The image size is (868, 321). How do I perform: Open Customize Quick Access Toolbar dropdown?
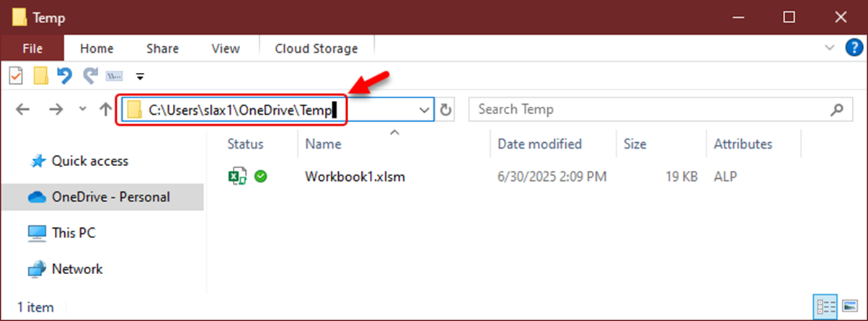point(140,75)
